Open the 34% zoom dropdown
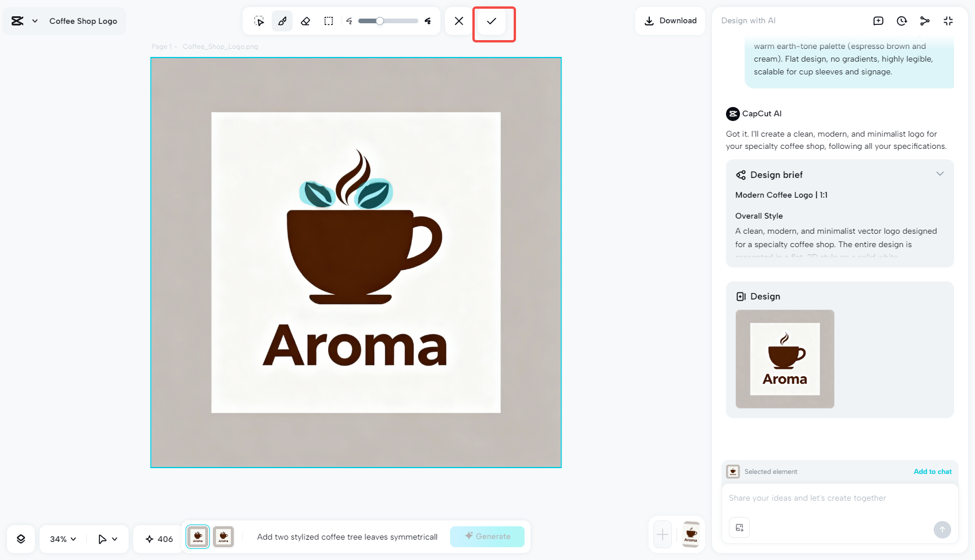The height and width of the screenshot is (560, 975). pos(63,539)
